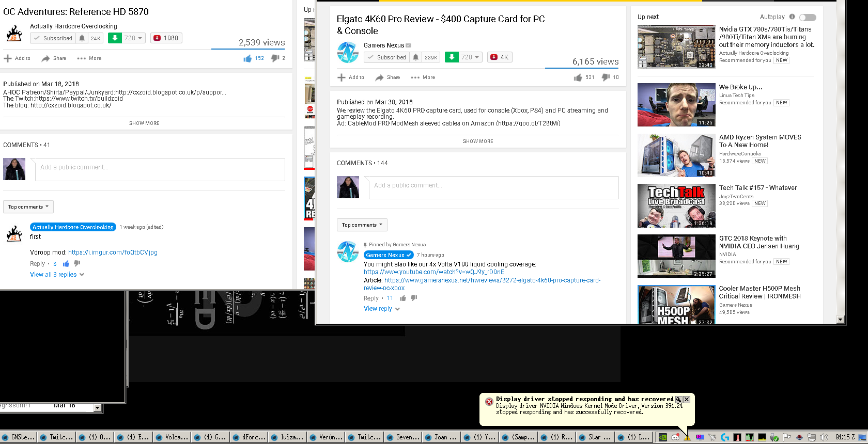The height and width of the screenshot is (444, 868).
Task: Dislike the pinned Gamers Nexus comment
Action: [x=414, y=298]
